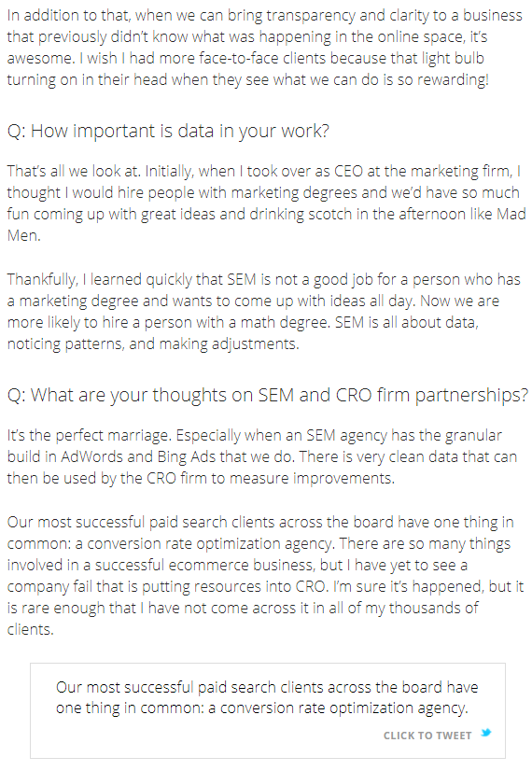The image size is (532, 771).
Task: Click paragraph starting 'It's the perfect marriage'
Action: tap(262, 456)
